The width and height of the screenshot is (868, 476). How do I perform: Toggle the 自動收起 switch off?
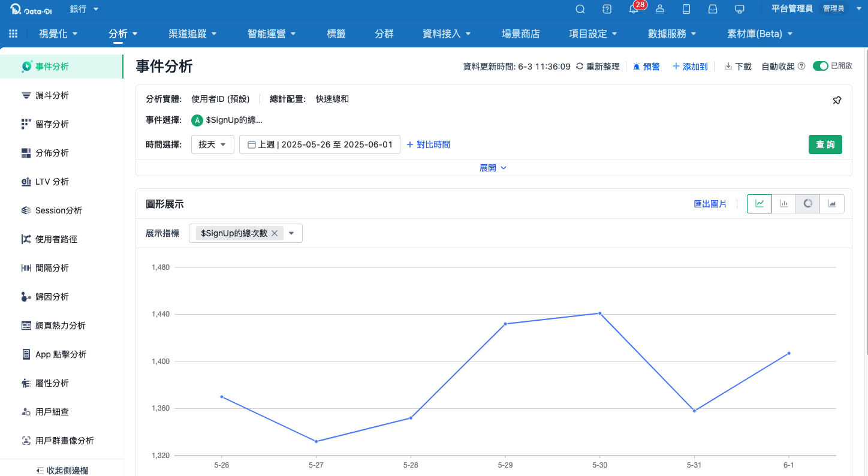pyautogui.click(x=820, y=67)
